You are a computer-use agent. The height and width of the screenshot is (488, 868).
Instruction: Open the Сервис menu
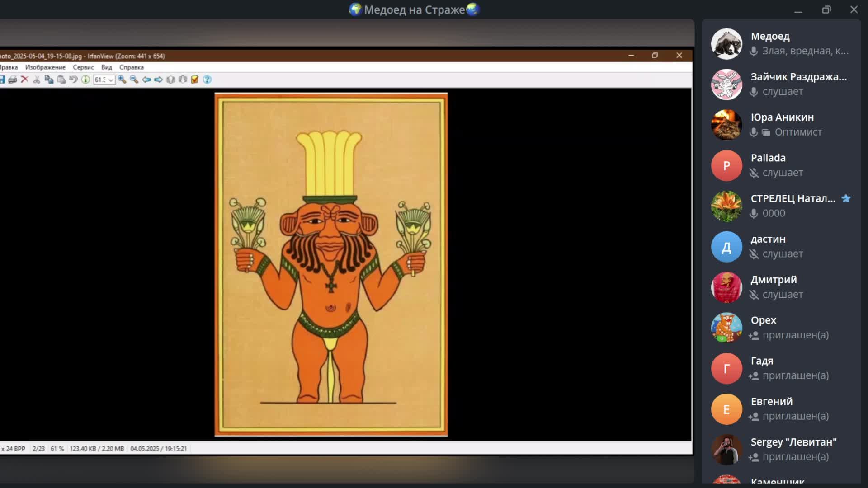coord(83,67)
